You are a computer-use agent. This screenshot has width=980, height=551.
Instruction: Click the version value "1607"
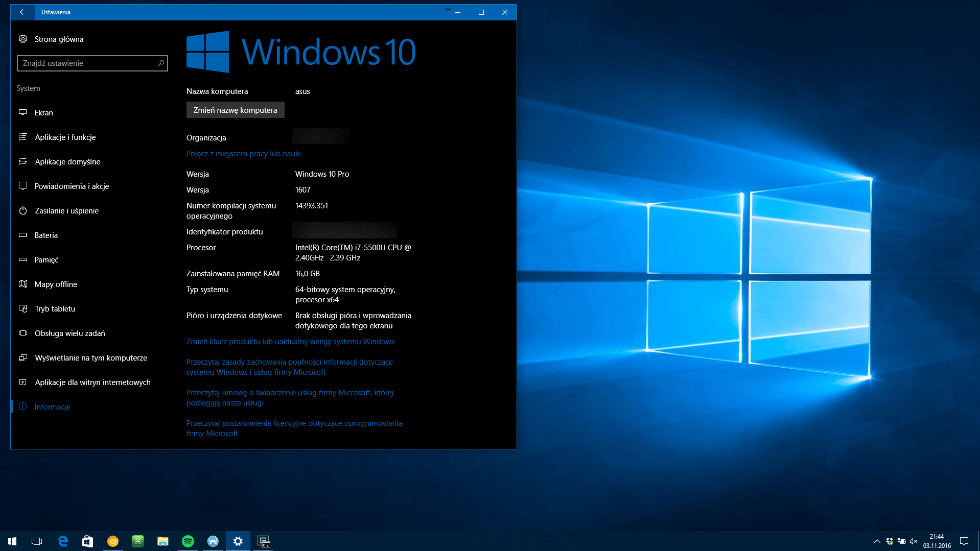tap(302, 190)
